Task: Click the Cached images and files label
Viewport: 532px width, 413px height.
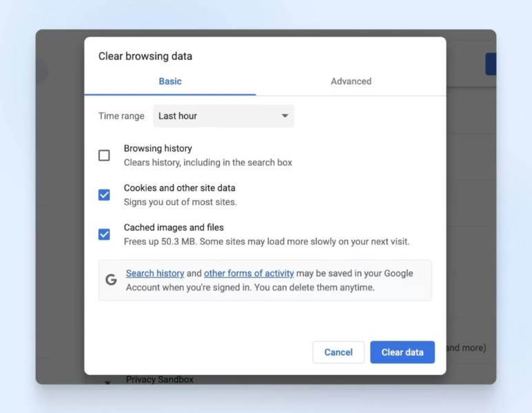Action: 174,227
